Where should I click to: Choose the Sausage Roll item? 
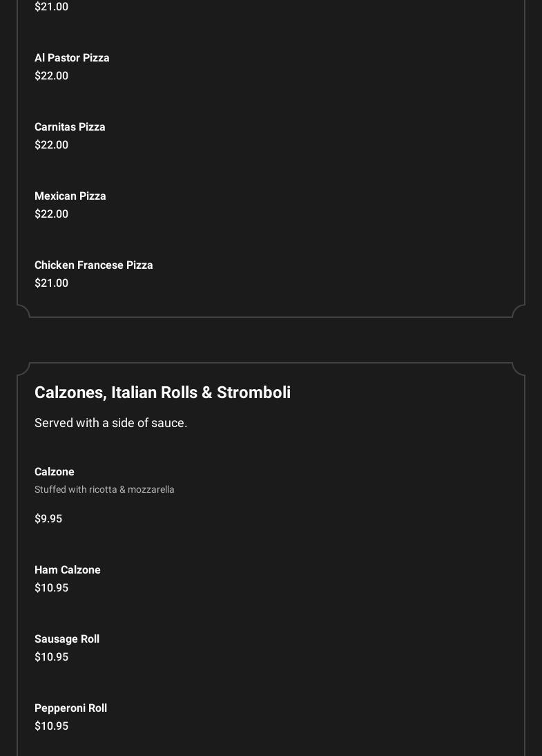(67, 639)
